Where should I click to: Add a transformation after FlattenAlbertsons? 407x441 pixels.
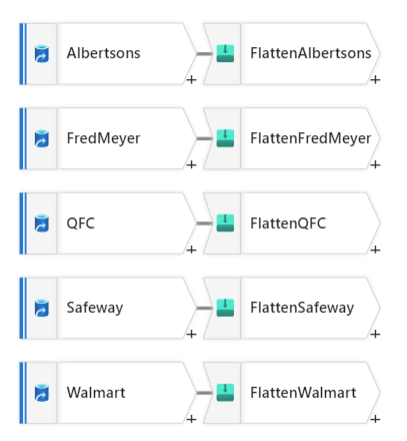coord(375,80)
